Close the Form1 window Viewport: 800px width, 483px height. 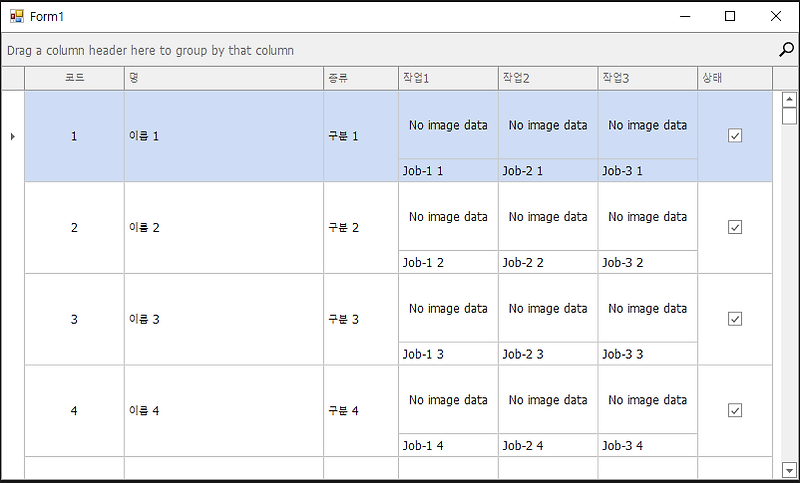[x=776, y=16]
